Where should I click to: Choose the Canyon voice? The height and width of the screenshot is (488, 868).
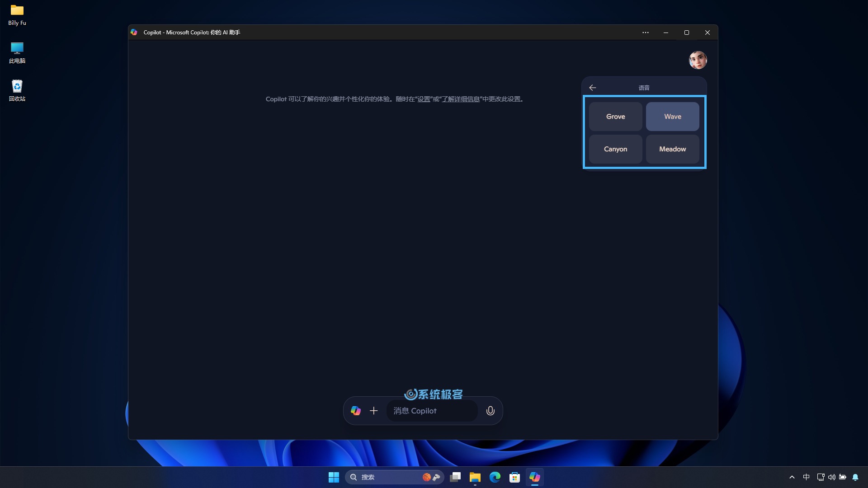coord(615,149)
